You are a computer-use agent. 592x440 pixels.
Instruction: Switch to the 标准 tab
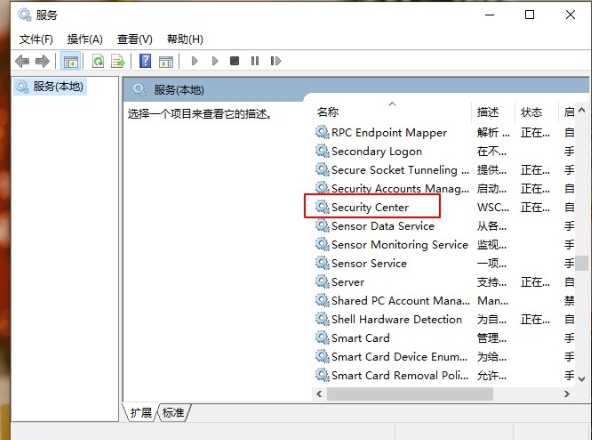[x=173, y=412]
